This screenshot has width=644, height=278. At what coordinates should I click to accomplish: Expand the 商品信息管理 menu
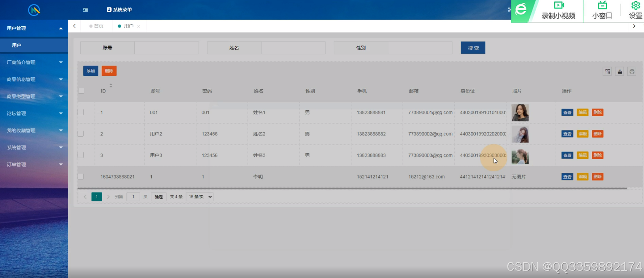pos(34,79)
